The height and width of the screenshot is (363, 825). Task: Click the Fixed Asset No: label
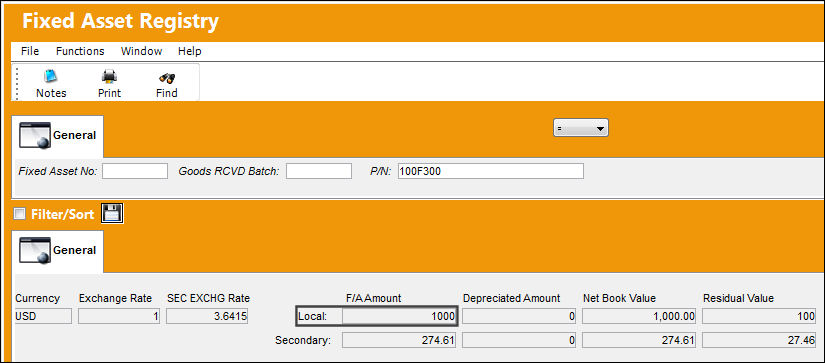click(x=58, y=171)
